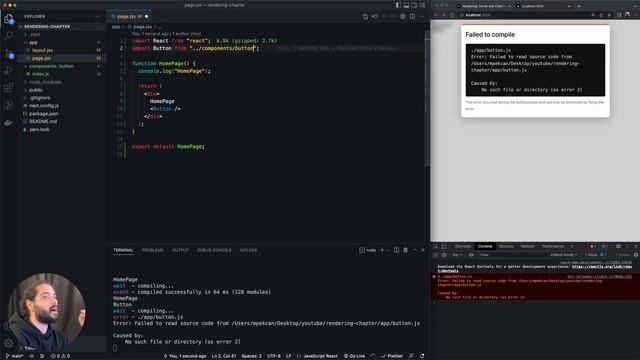Click Go Live in the status bar
This screenshot has height=360, width=640.
(x=354, y=356)
